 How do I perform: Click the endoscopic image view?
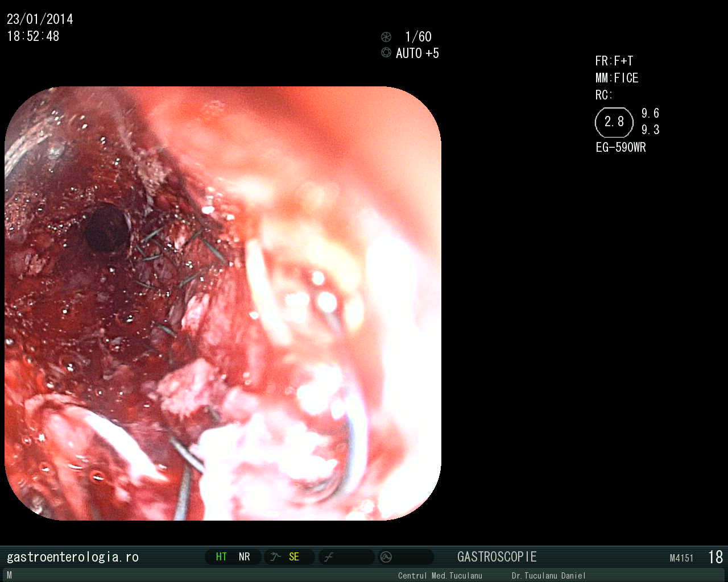click(223, 304)
